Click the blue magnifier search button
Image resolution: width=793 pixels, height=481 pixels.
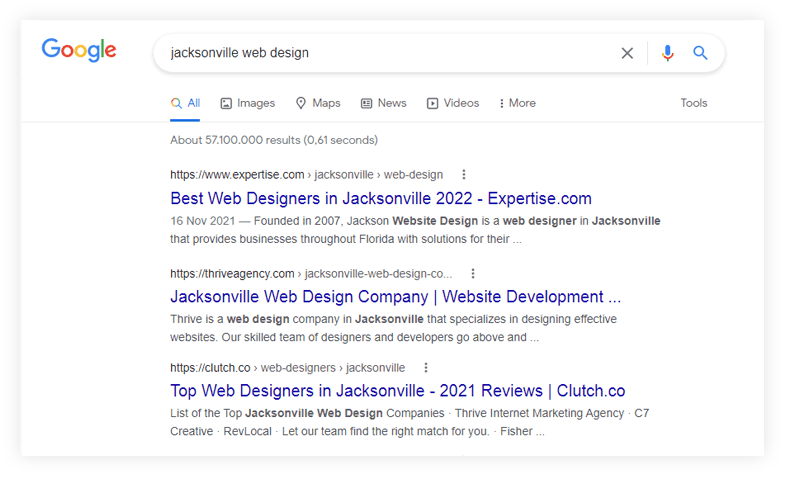700,53
